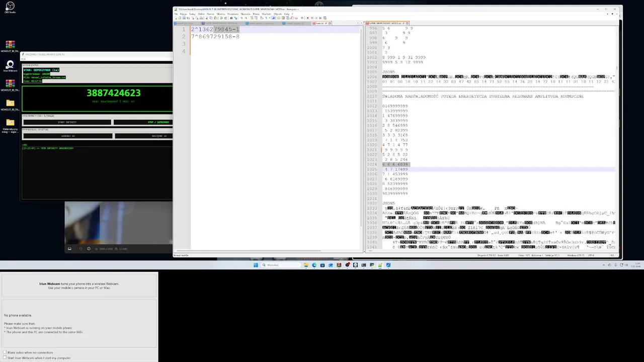Click the GENERUJ 10 button
The width and height of the screenshot is (644, 362).
tap(68, 136)
